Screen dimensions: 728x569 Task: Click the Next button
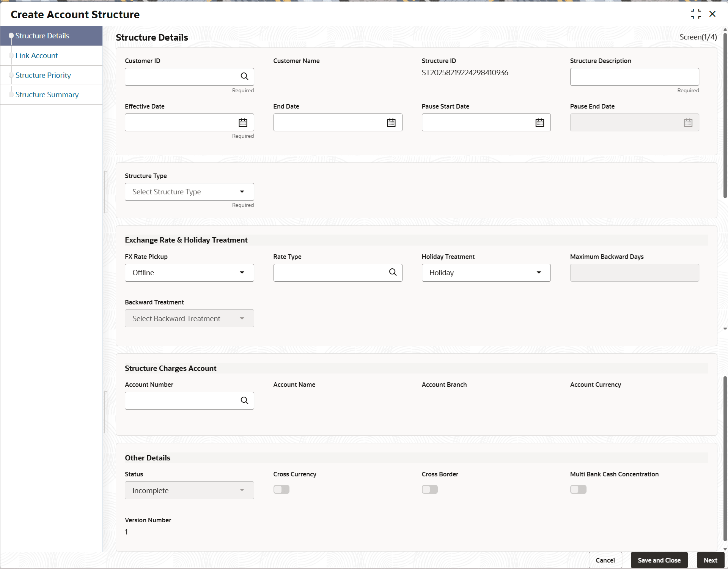710,560
